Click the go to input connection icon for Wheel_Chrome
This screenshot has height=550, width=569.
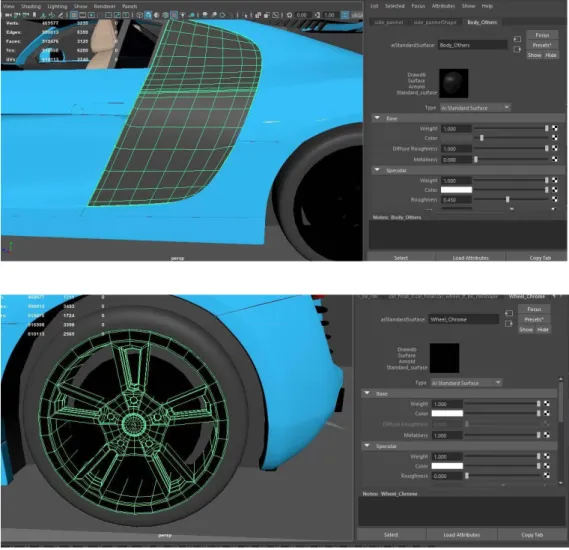click(x=509, y=313)
